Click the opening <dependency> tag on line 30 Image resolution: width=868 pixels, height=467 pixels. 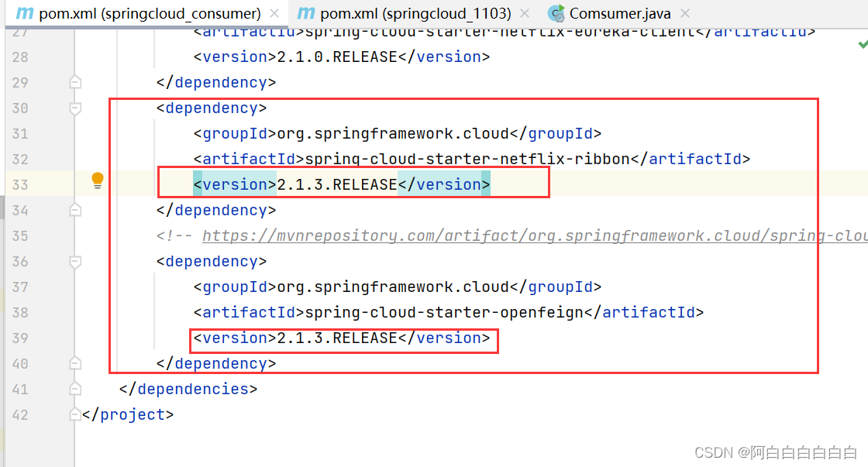click(x=212, y=108)
